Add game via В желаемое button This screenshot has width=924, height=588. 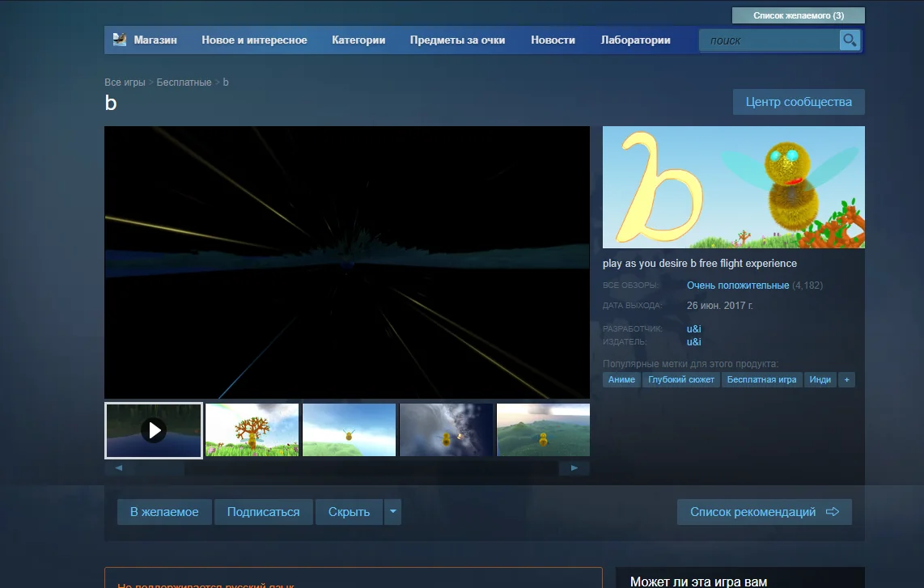click(x=164, y=511)
